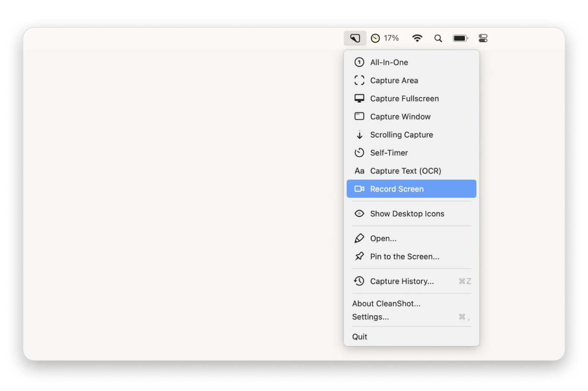
Task: Start a Scrolling Capture
Action: click(x=411, y=134)
